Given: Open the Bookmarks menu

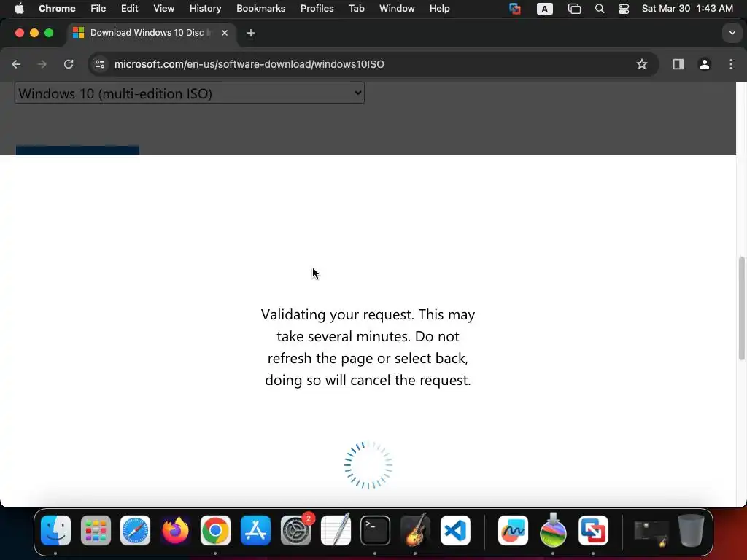Looking at the screenshot, I should [260, 9].
